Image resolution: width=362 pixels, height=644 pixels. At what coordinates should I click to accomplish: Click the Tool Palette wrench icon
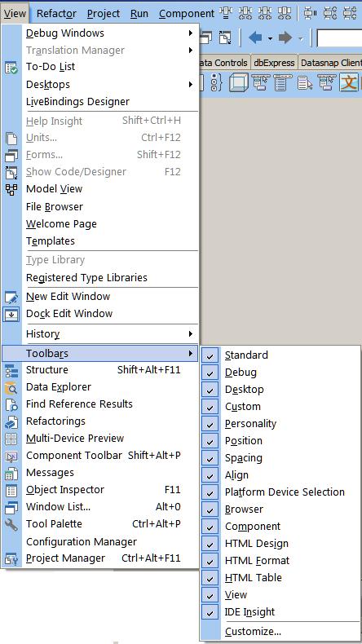[11, 524]
